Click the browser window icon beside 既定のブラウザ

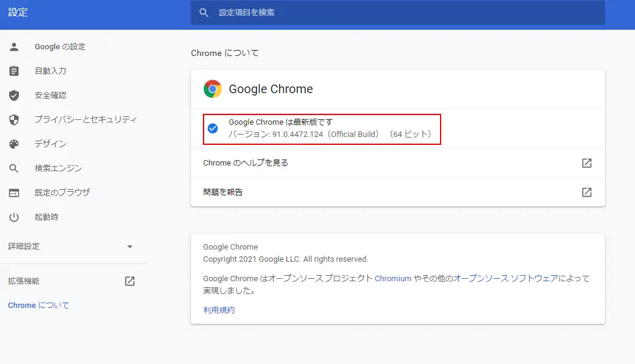[x=14, y=193]
